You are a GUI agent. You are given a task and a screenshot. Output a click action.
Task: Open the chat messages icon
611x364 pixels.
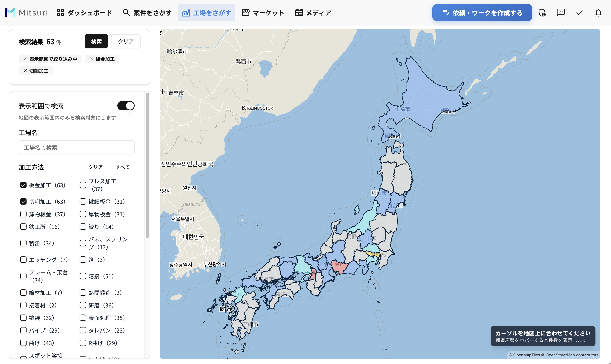(560, 13)
